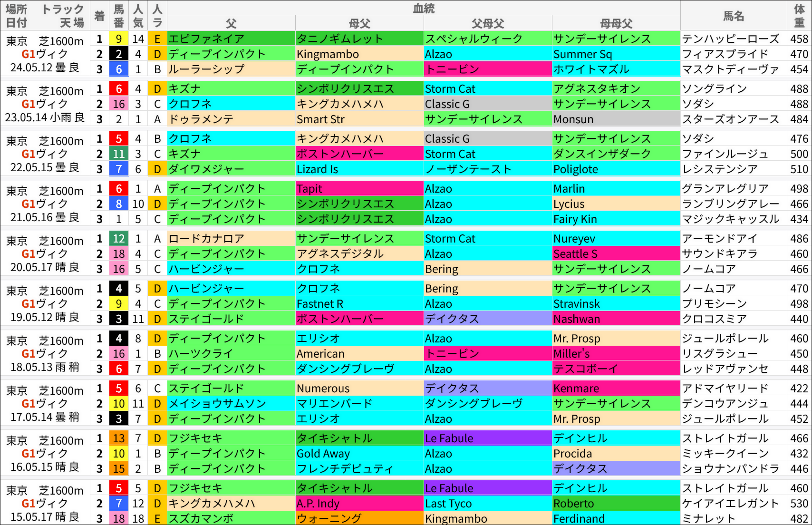Select the Monsun cell
This screenshot has height=525, width=812.
(616, 119)
